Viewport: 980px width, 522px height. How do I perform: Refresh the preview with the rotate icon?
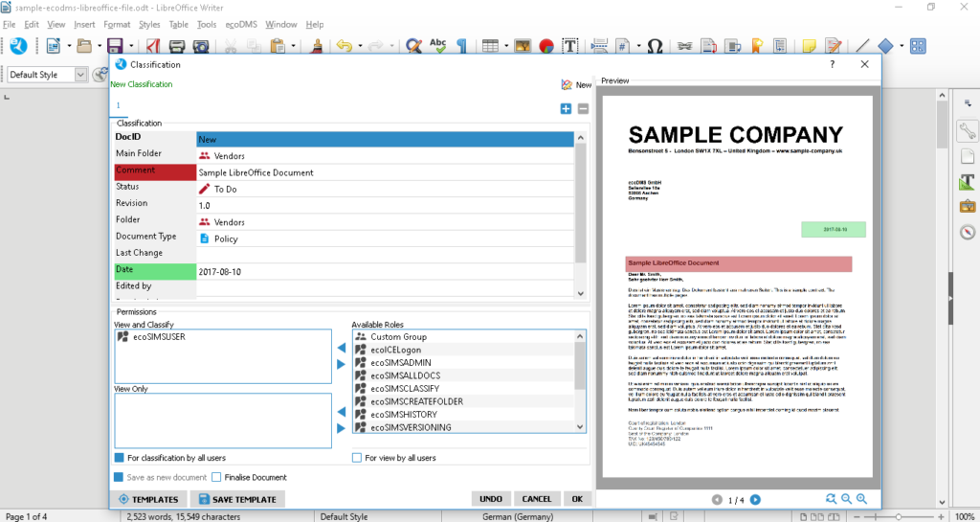point(830,499)
